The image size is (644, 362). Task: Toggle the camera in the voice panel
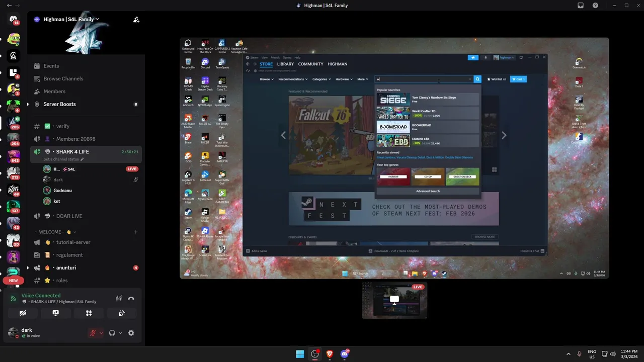(23, 313)
